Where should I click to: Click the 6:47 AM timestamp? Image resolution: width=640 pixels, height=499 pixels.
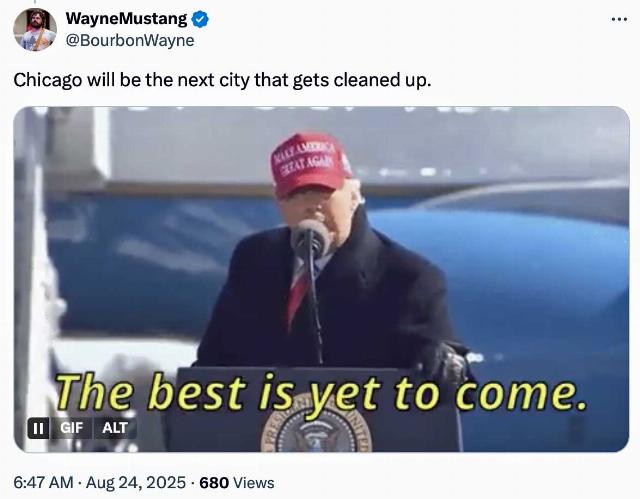click(43, 483)
